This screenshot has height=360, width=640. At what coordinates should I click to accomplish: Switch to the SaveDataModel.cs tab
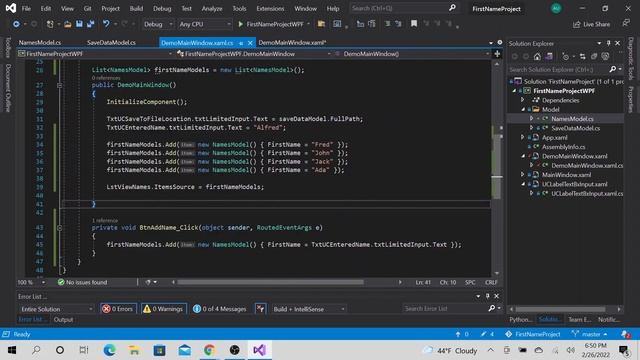click(x=111, y=42)
